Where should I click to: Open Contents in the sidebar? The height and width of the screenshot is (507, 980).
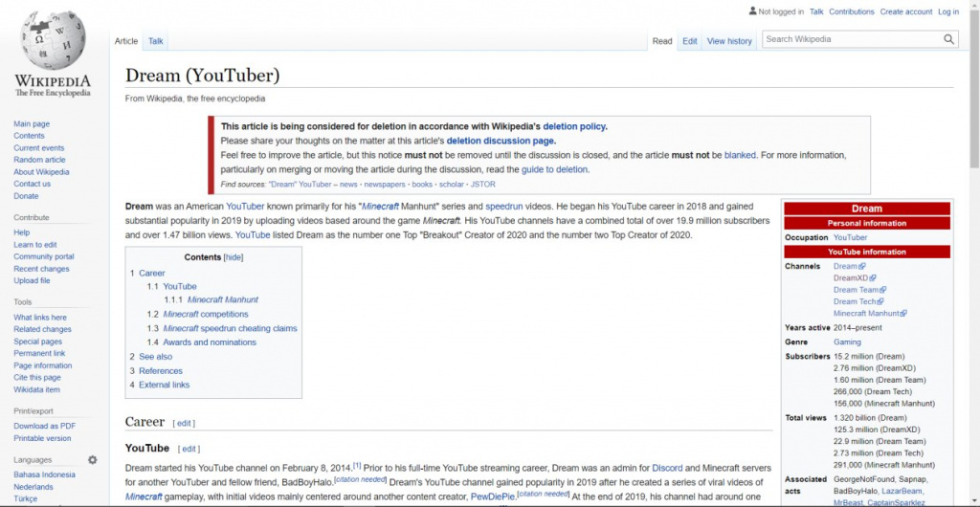click(30, 136)
